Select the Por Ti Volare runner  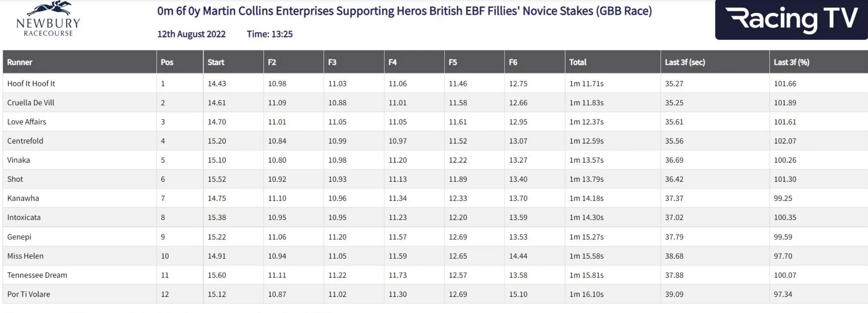[29, 294]
